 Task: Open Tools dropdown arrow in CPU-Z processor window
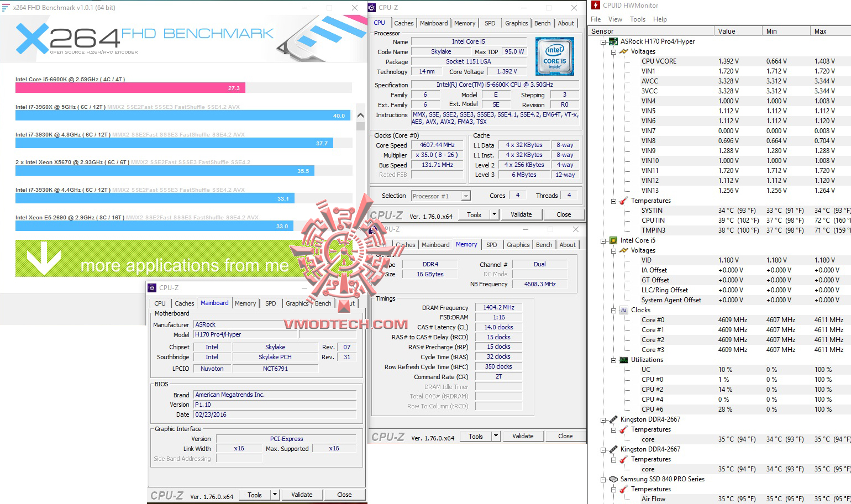(494, 214)
